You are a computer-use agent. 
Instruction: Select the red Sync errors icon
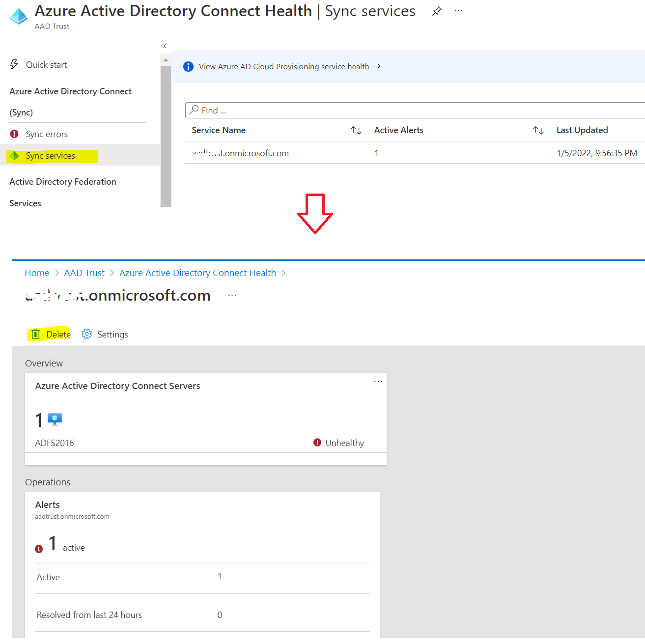(x=14, y=134)
